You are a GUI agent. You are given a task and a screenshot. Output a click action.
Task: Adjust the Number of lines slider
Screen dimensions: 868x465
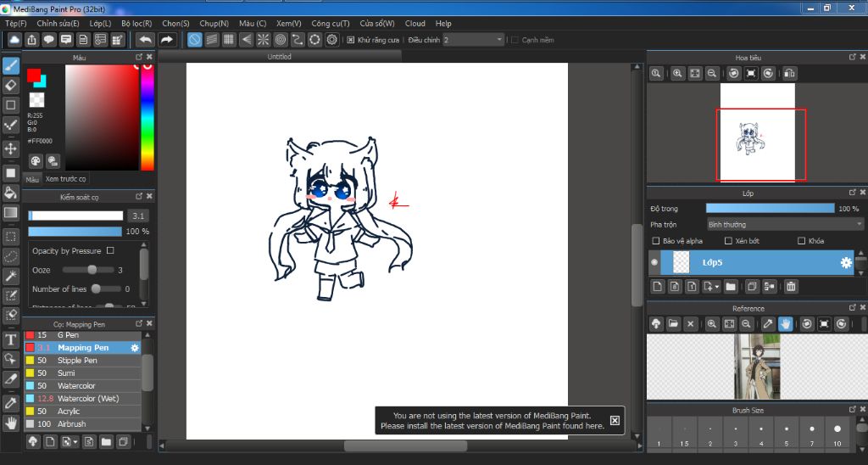coord(106,289)
